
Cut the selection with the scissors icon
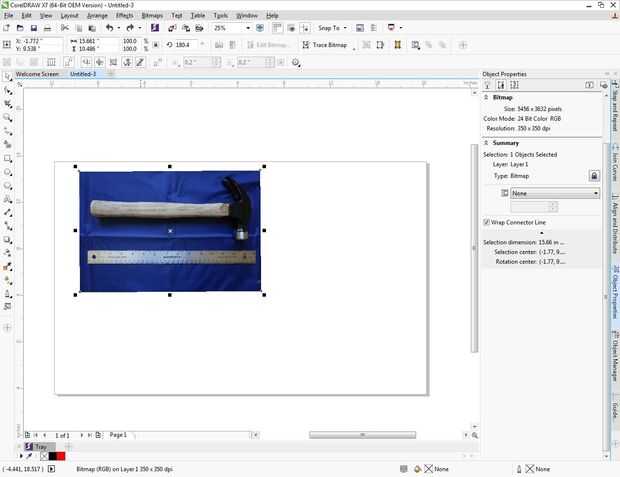click(x=65, y=28)
